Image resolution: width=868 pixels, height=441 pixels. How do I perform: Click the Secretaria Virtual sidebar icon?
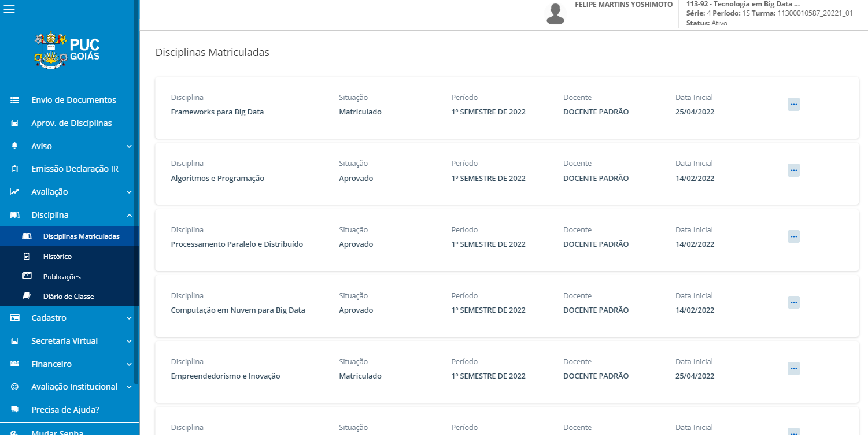[x=15, y=341]
